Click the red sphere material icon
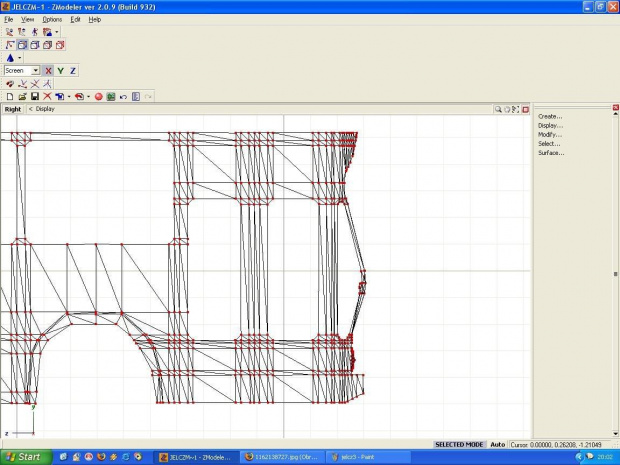The height and width of the screenshot is (465, 620). point(99,96)
